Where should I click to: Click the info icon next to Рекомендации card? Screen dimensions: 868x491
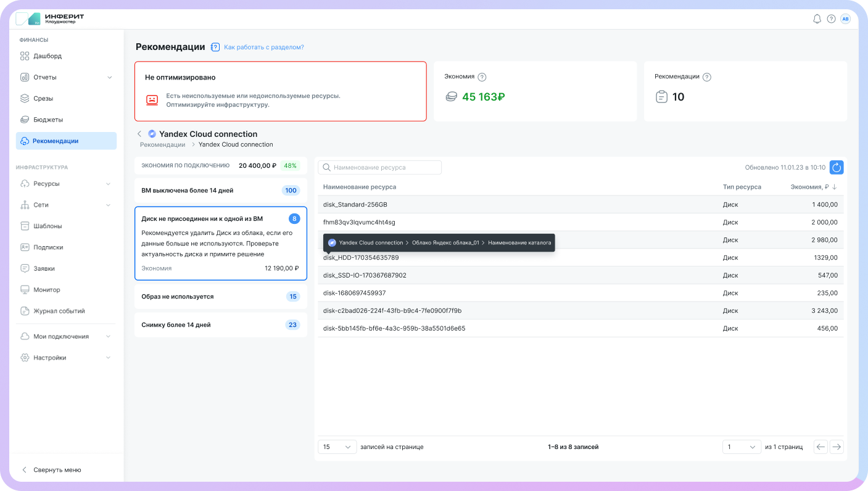tap(707, 77)
